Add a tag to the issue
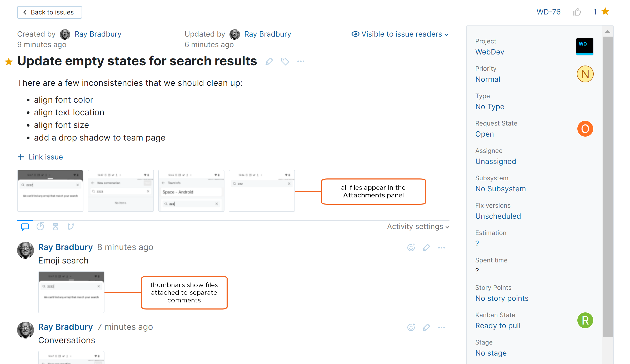 tap(285, 61)
